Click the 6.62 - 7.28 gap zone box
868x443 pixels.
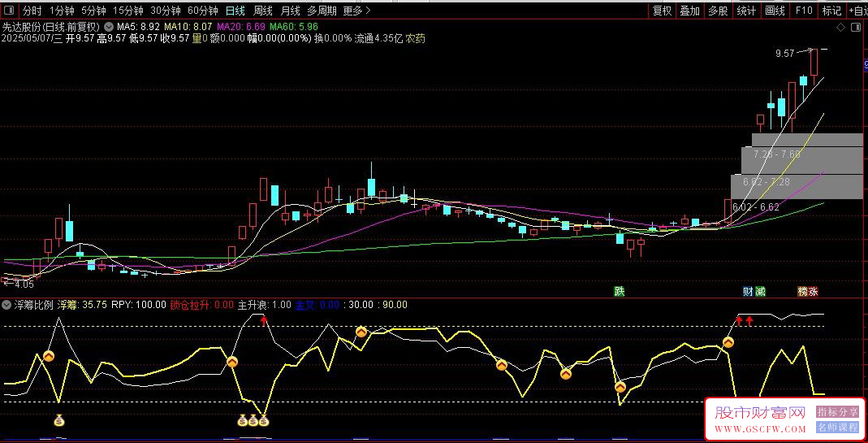(797, 187)
